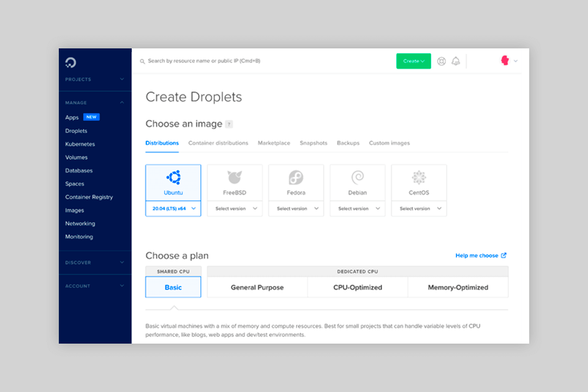Expand the Projects sidebar section
This screenshot has width=588, height=392.
[x=94, y=79]
